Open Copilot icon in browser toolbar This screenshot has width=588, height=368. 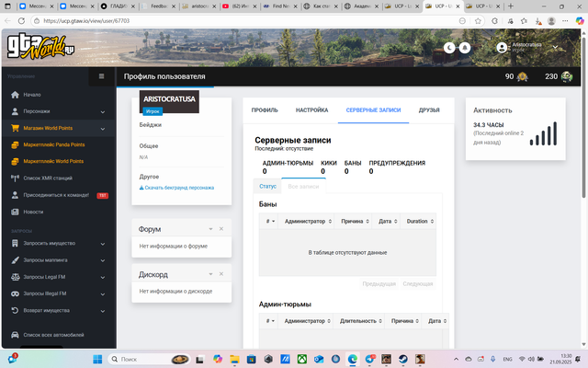580,21
